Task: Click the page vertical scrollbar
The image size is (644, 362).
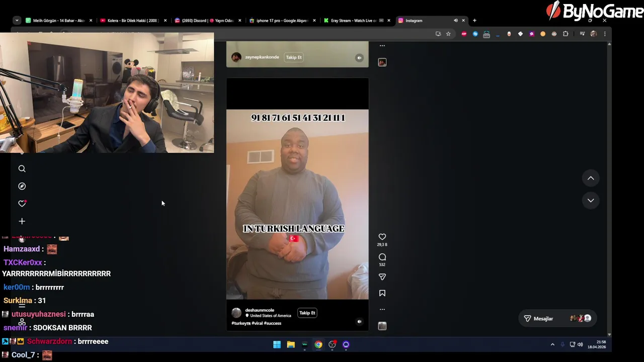Action: point(609,189)
